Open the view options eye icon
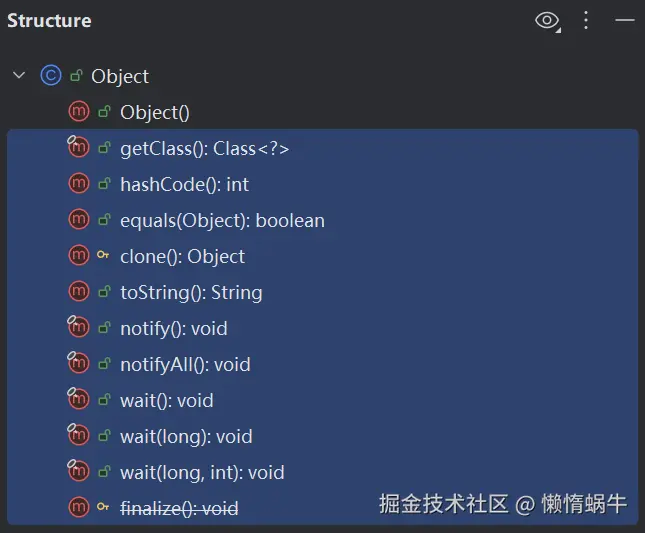 pos(547,20)
